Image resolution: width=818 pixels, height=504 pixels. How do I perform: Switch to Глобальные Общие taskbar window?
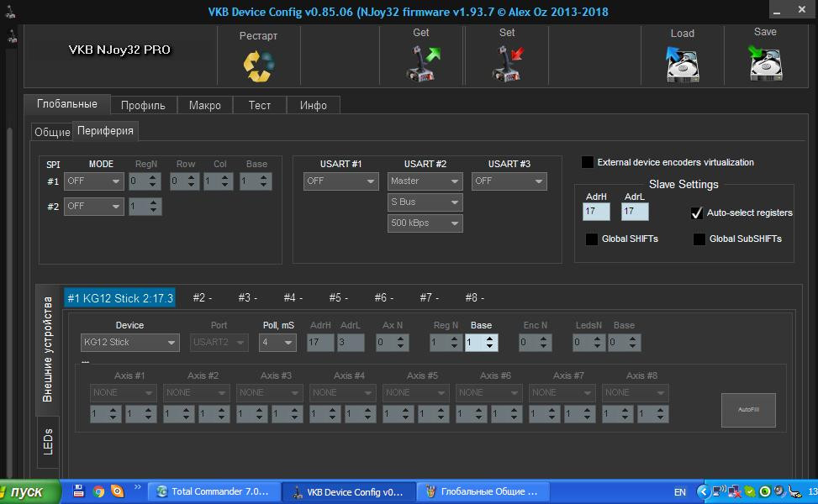point(483,491)
